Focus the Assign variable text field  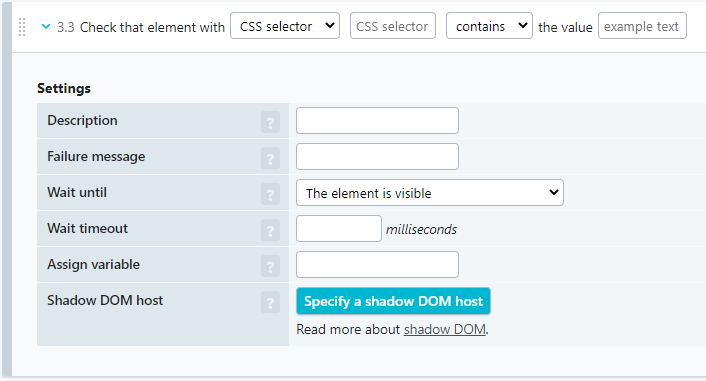point(377,264)
